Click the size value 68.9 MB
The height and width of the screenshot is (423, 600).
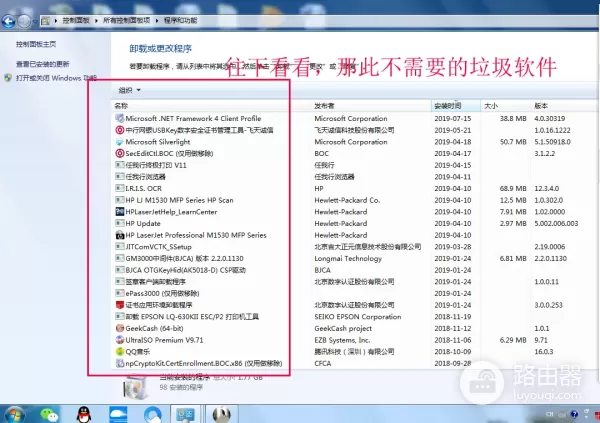click(513, 188)
